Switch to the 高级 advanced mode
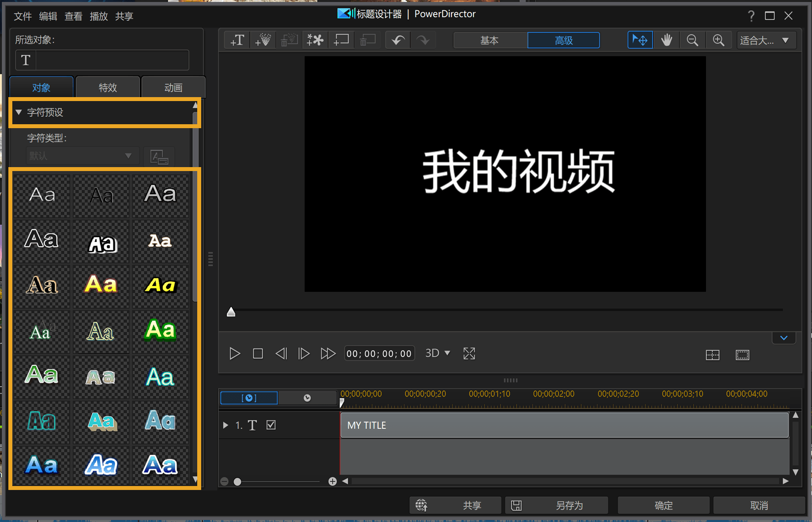 (x=564, y=40)
